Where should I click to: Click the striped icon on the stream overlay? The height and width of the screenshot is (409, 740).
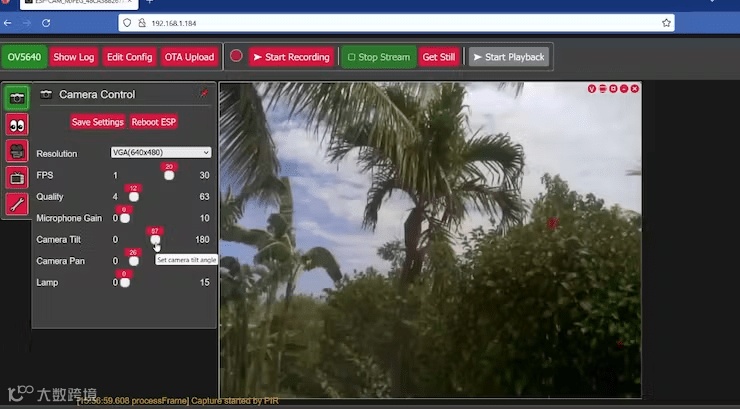click(603, 89)
